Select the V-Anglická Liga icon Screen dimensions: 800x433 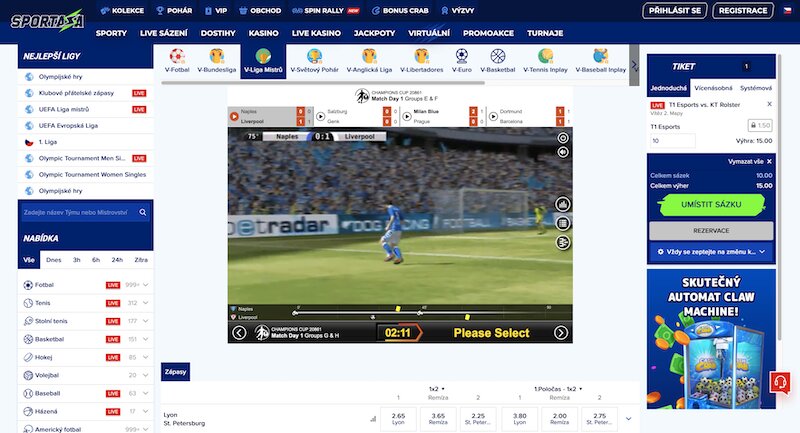click(369, 61)
